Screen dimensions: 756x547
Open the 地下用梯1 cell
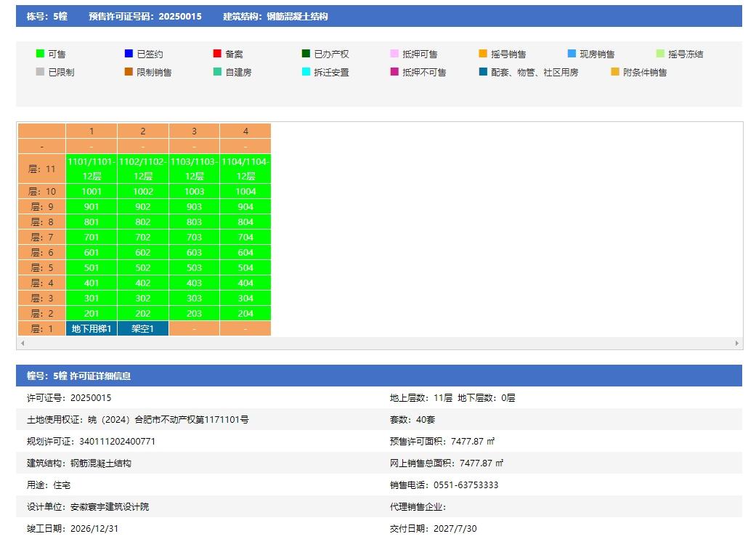tap(92, 329)
